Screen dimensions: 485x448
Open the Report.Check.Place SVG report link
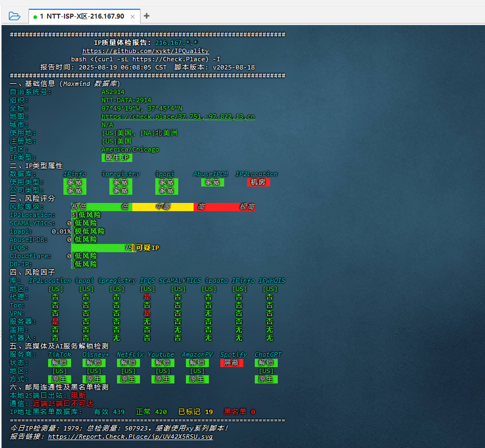(130, 437)
